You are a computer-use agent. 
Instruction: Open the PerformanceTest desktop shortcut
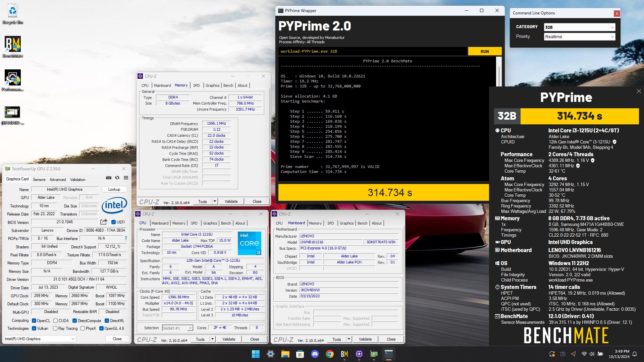click(x=13, y=80)
